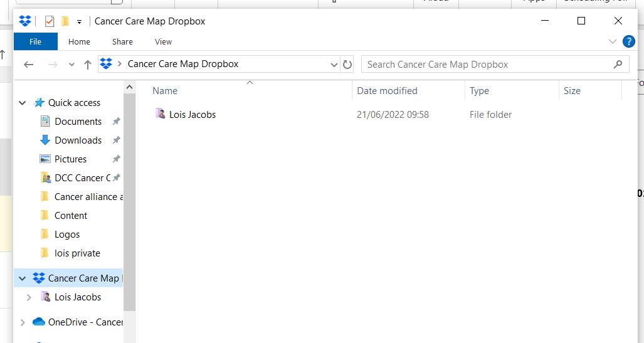Expand the OneDrive tree node

coord(23,322)
